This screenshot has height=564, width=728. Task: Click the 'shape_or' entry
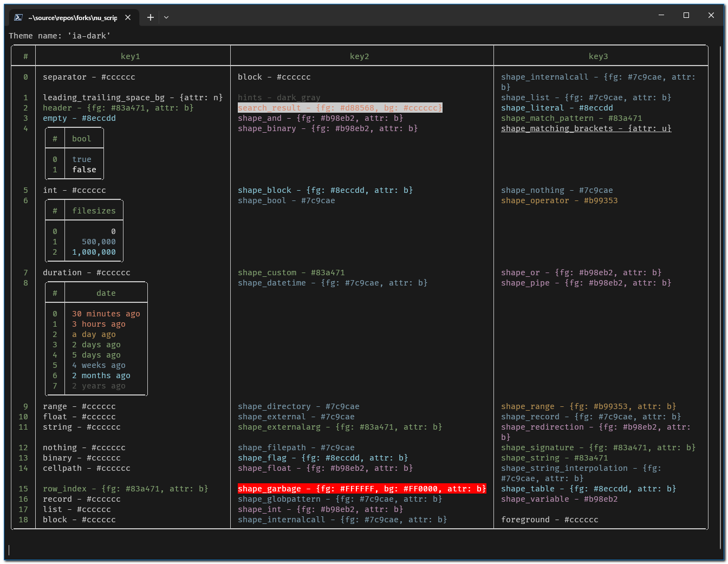click(x=582, y=273)
